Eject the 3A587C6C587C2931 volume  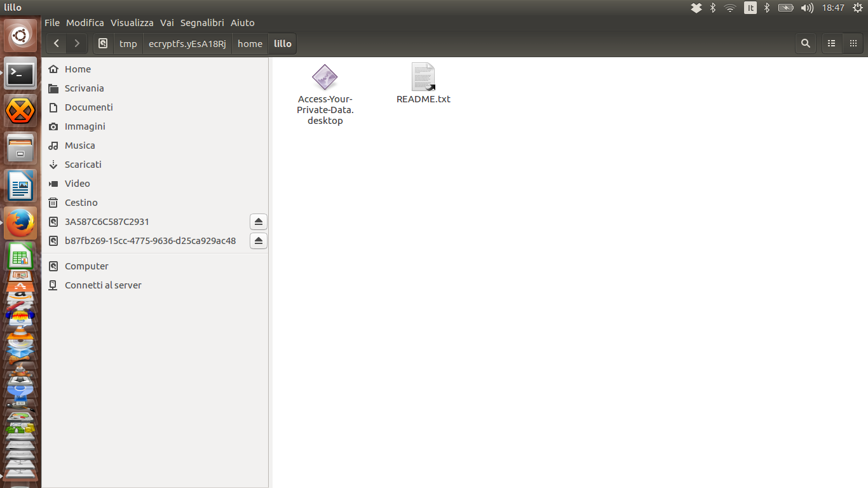[x=259, y=222]
